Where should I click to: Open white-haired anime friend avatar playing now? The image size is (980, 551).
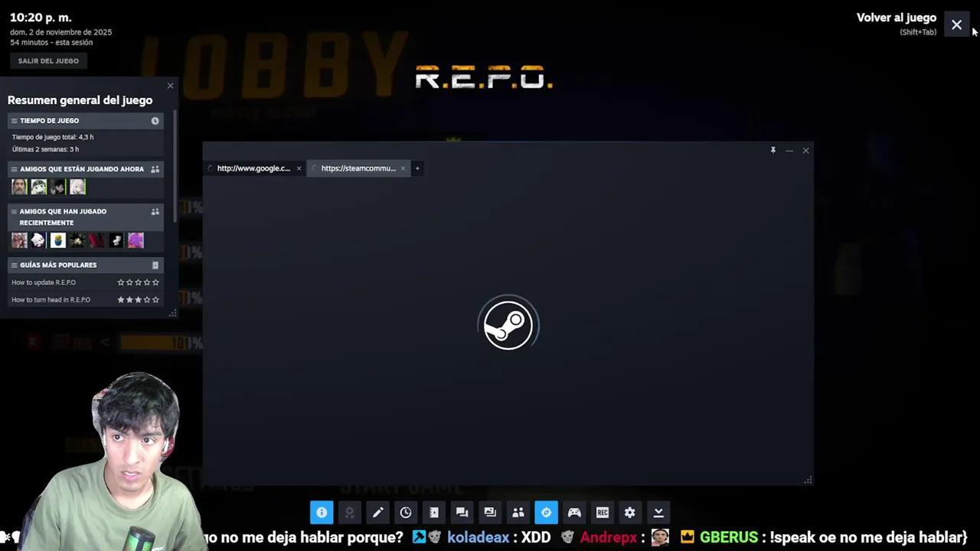(x=77, y=187)
